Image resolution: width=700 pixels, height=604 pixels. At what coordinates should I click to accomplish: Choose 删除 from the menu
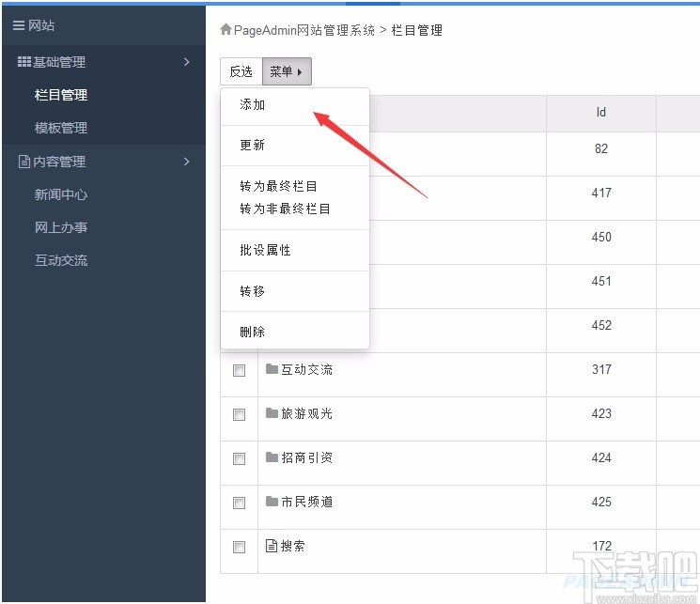click(x=252, y=332)
